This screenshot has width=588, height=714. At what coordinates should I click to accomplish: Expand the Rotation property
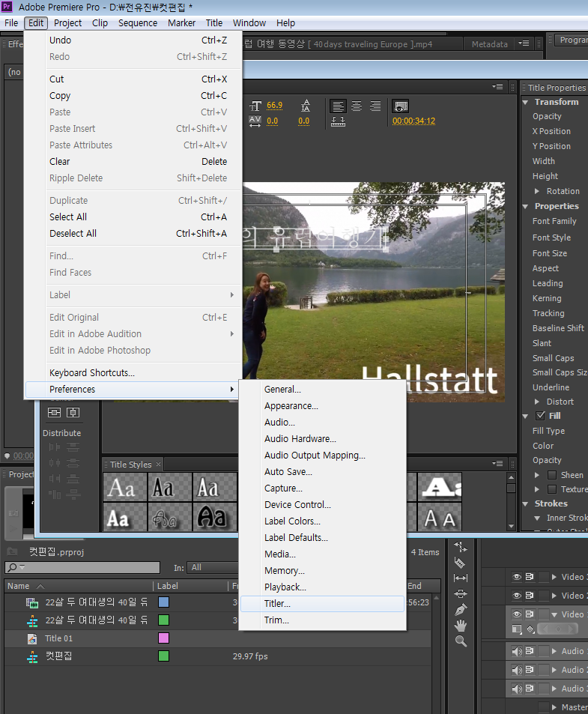pos(537,191)
